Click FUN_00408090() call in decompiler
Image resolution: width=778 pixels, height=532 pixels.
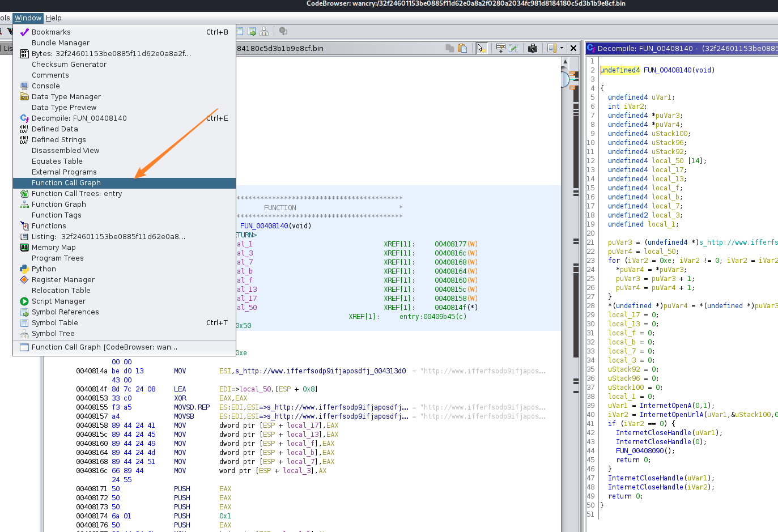pos(645,451)
